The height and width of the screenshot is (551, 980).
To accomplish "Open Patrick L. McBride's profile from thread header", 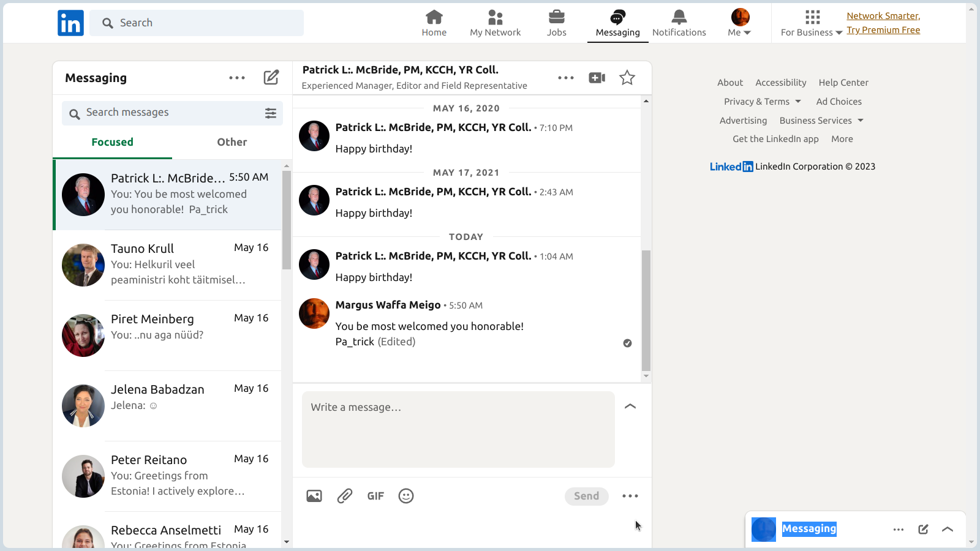I will 401,70.
